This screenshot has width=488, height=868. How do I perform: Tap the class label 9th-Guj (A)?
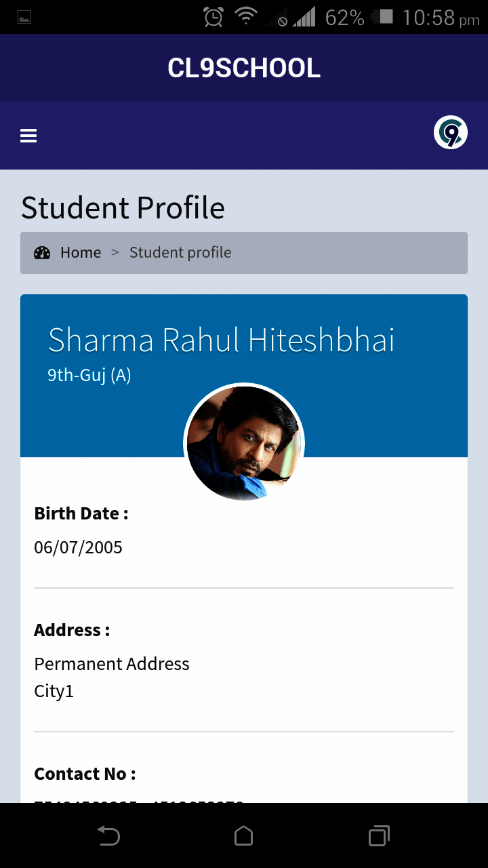[89, 375]
